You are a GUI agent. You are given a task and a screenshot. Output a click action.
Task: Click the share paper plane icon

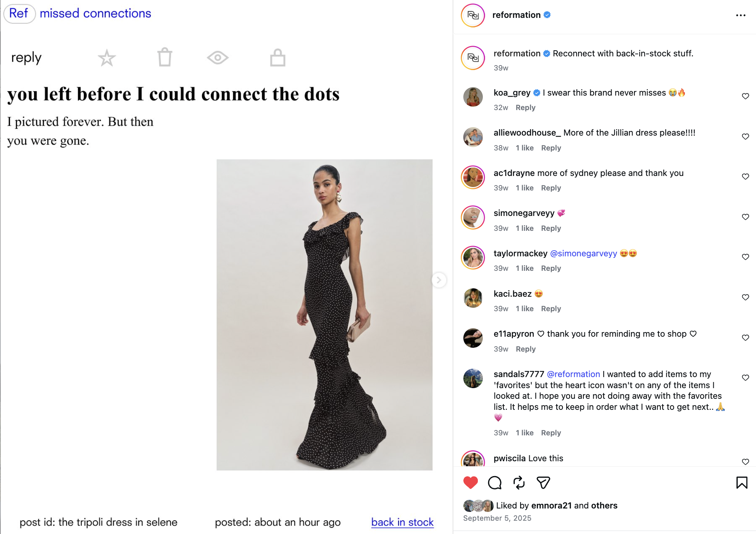coord(543,483)
